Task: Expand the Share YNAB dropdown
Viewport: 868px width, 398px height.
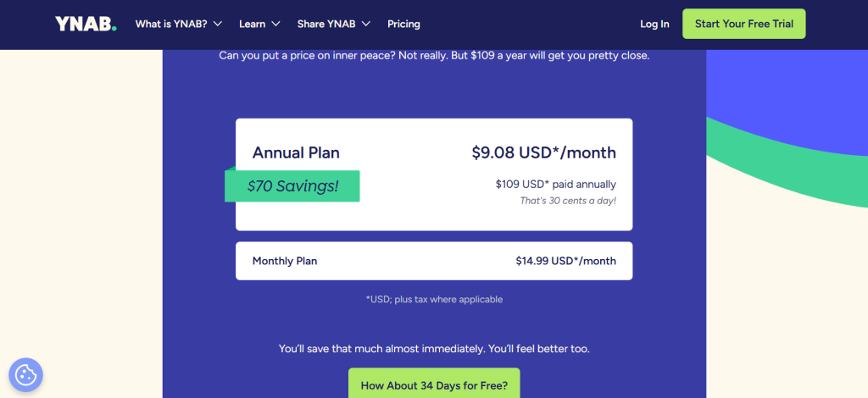Action: [335, 24]
